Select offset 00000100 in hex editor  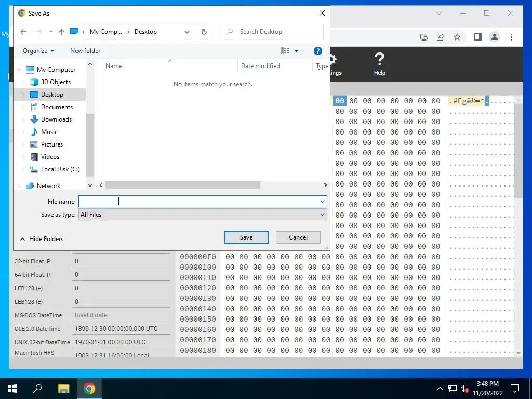[x=198, y=267]
